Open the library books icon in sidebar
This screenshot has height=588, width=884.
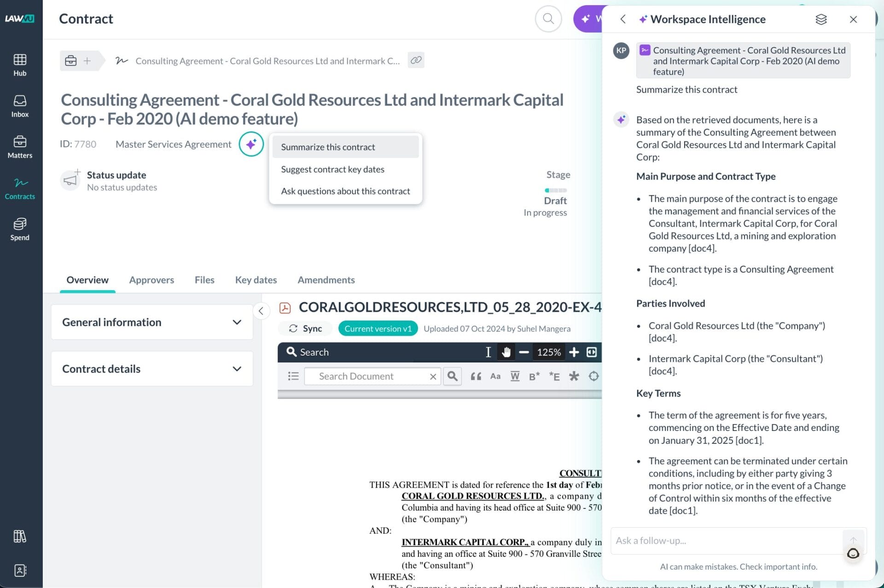pos(20,536)
